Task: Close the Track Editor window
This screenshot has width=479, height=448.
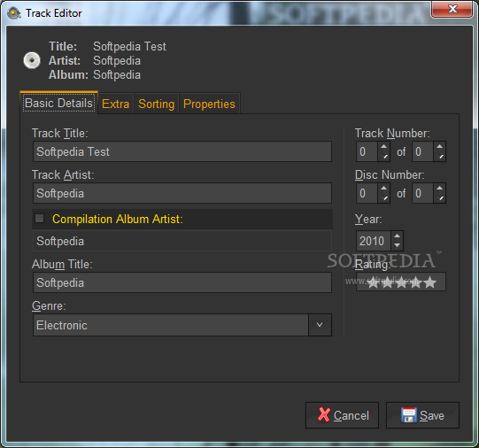Action: tap(452, 9)
